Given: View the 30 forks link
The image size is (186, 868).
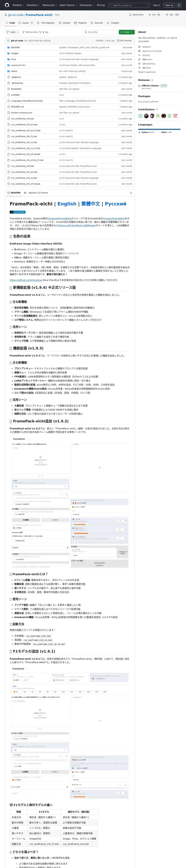Looking at the screenshot, I should pyautogui.click(x=144, y=68).
